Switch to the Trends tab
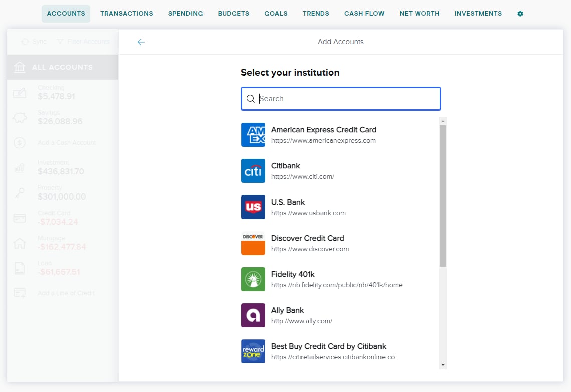Screen dimensions: 571x392 point(316,14)
